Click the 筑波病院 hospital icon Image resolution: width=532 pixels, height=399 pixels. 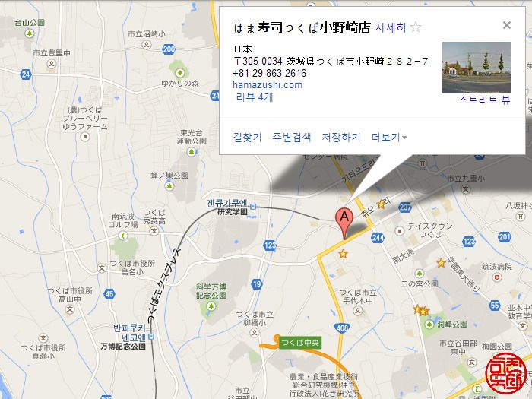click(497, 277)
